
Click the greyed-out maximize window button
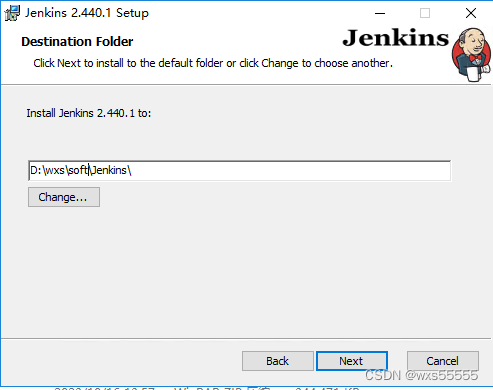(425, 13)
